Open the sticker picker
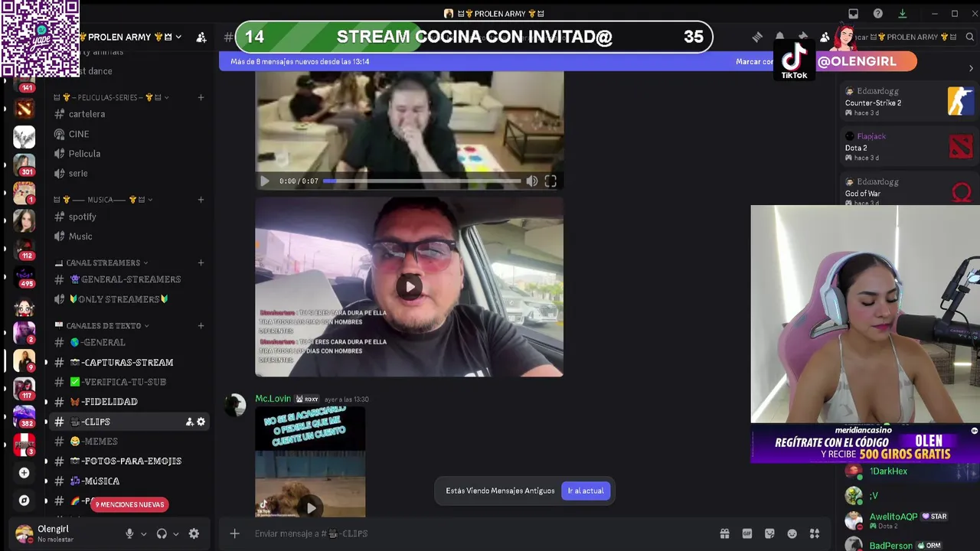 point(769,533)
